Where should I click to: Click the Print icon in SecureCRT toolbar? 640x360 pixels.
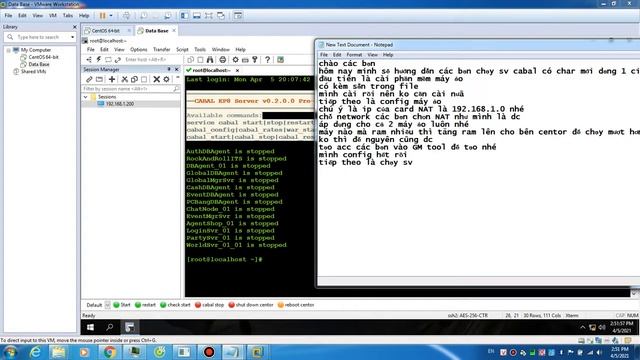[223, 60]
